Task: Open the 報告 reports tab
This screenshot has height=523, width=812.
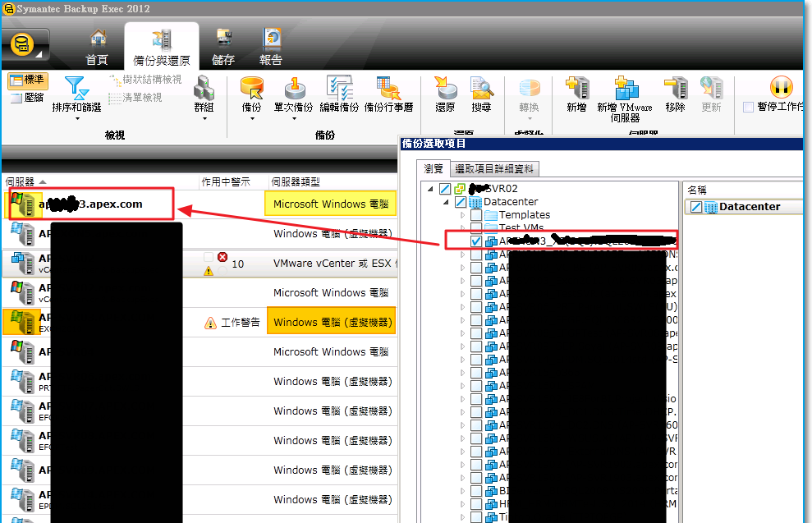Action: pyautogui.click(x=271, y=48)
